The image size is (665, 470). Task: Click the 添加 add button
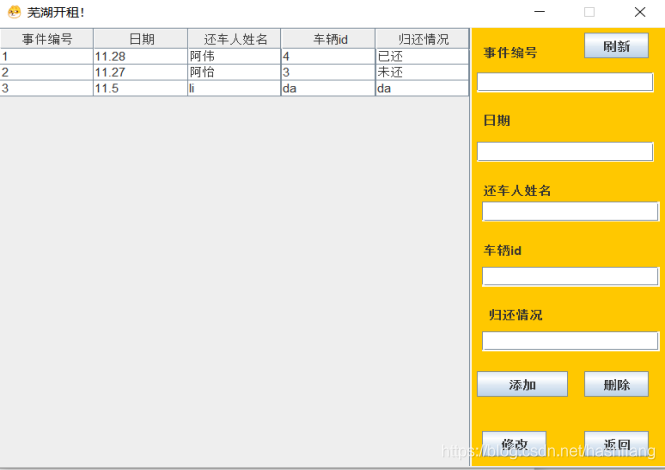(522, 384)
